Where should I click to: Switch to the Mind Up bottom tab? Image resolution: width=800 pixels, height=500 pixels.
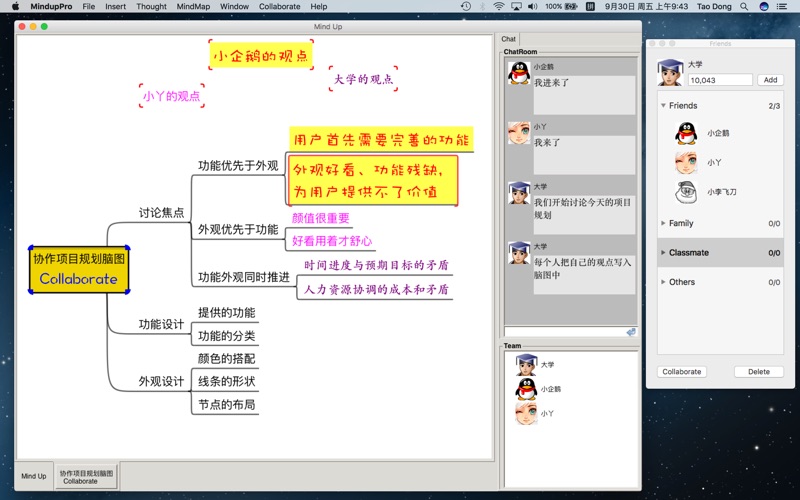pyautogui.click(x=34, y=476)
